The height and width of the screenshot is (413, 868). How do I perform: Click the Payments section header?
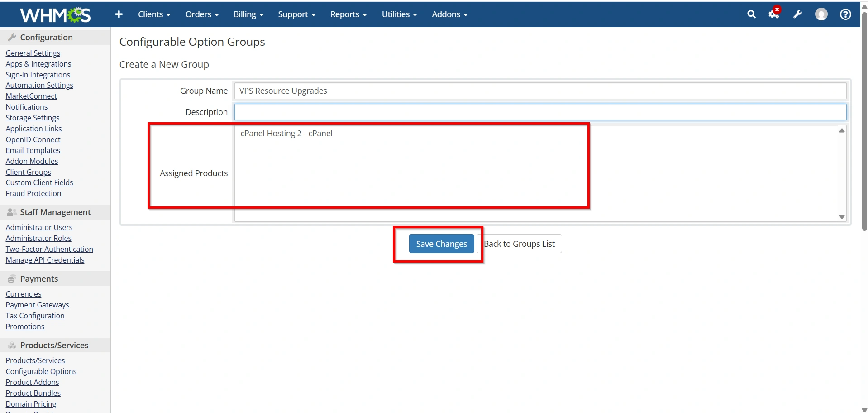pos(55,279)
